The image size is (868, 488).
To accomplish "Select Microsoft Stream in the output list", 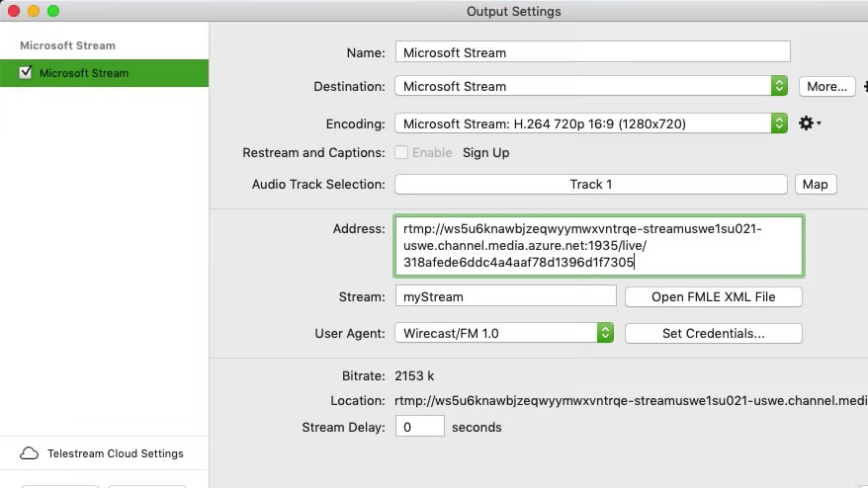I will click(x=104, y=73).
